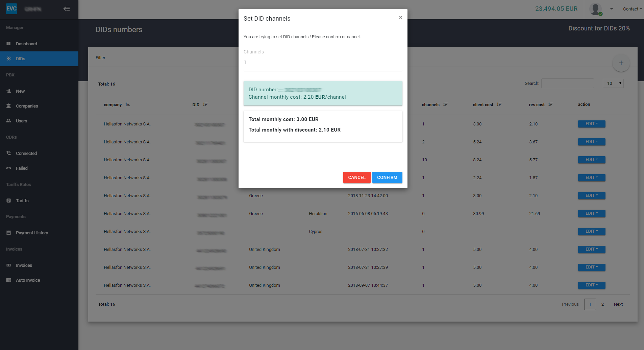Toggle sorting on the channels column
Screen dimensions: 644x350
[445, 104]
